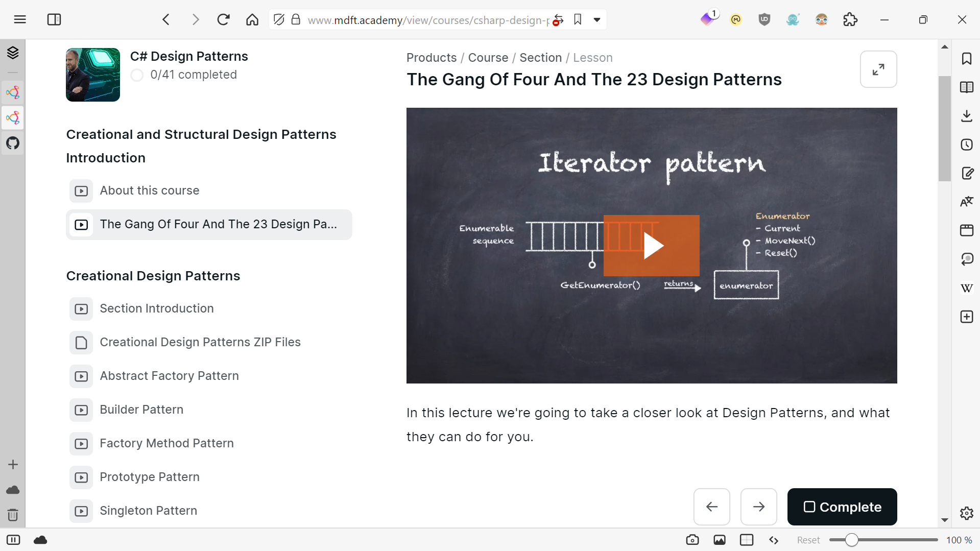
Task: Open the Notes panel
Action: (967, 173)
